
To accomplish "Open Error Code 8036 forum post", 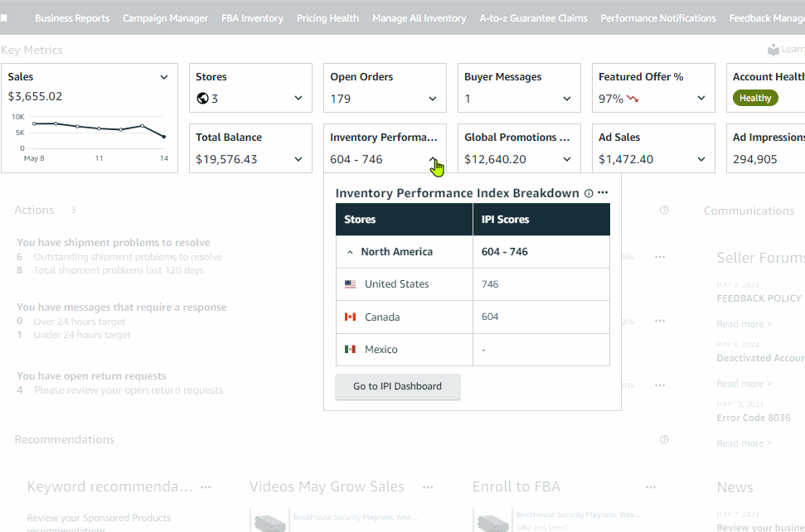I will 754,418.
